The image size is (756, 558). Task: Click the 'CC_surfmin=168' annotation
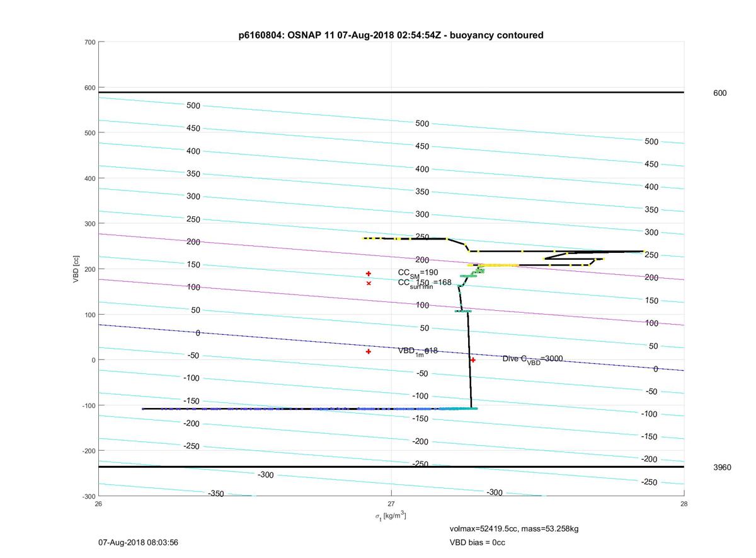[425, 283]
